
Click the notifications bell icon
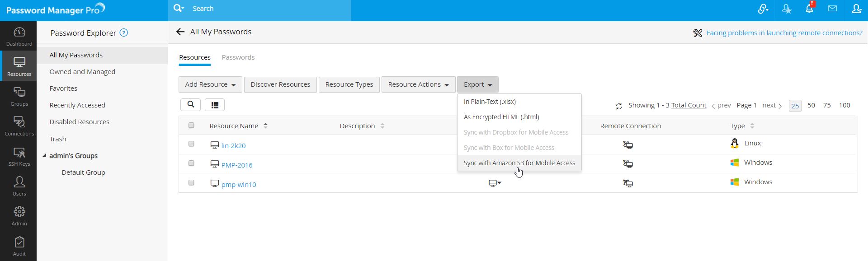(x=809, y=9)
